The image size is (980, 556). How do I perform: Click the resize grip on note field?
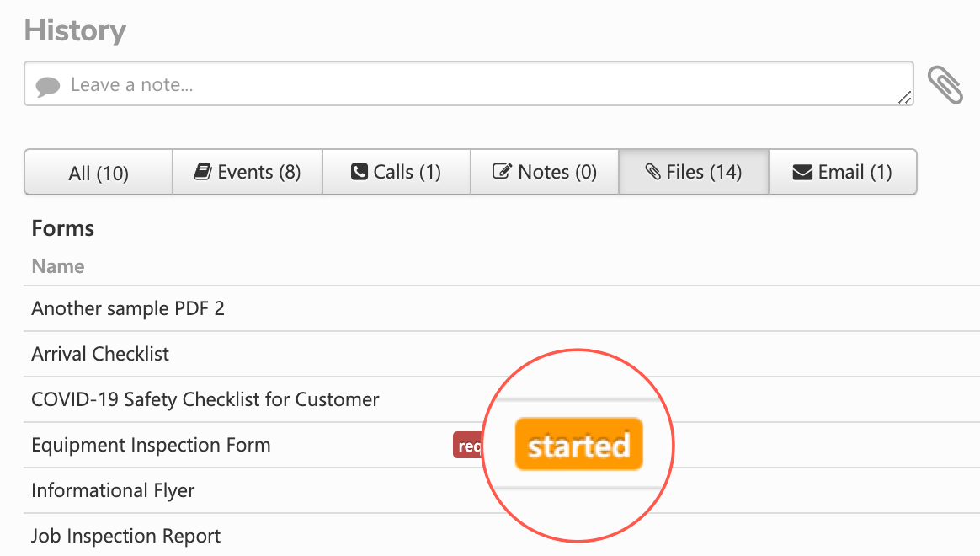point(904,97)
